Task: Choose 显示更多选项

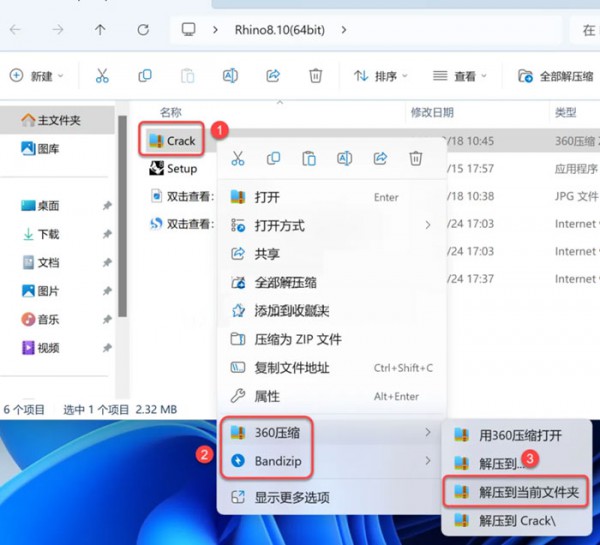Action: pyautogui.click(x=331, y=497)
